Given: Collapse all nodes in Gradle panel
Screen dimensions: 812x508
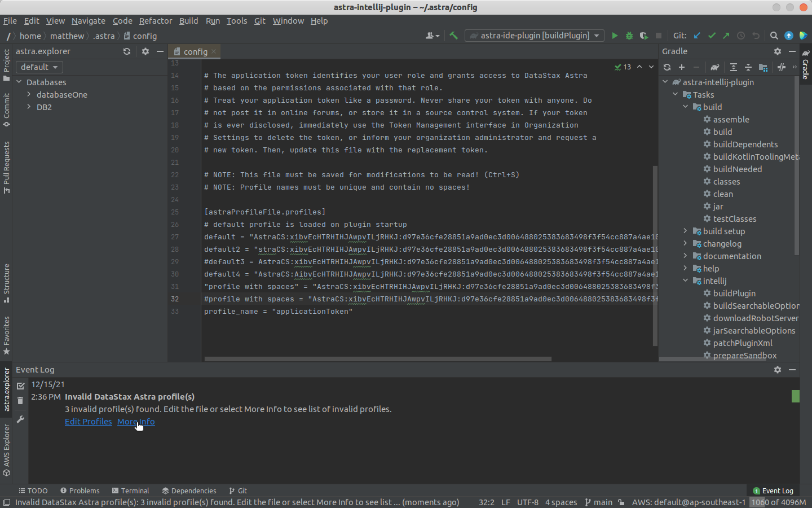Looking at the screenshot, I should tap(748, 67).
